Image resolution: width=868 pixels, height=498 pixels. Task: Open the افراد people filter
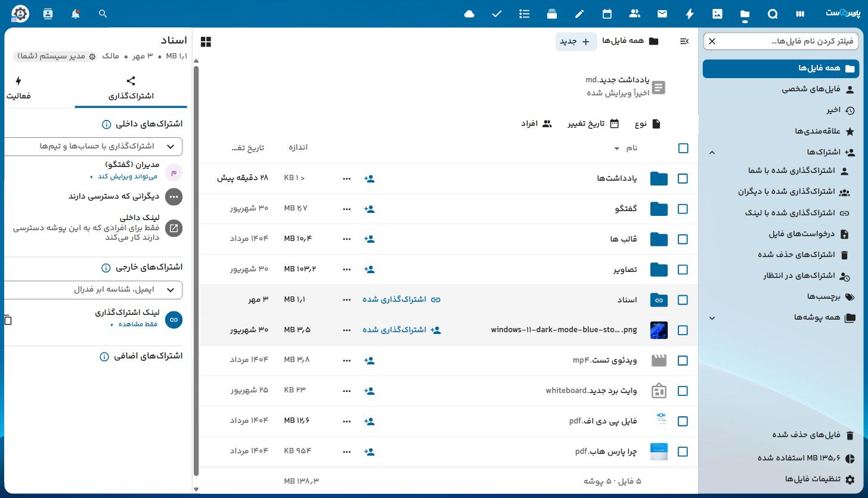(537, 123)
